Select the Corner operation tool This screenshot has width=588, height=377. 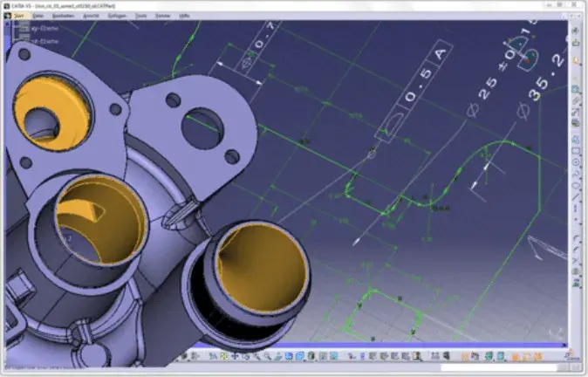pos(576,238)
